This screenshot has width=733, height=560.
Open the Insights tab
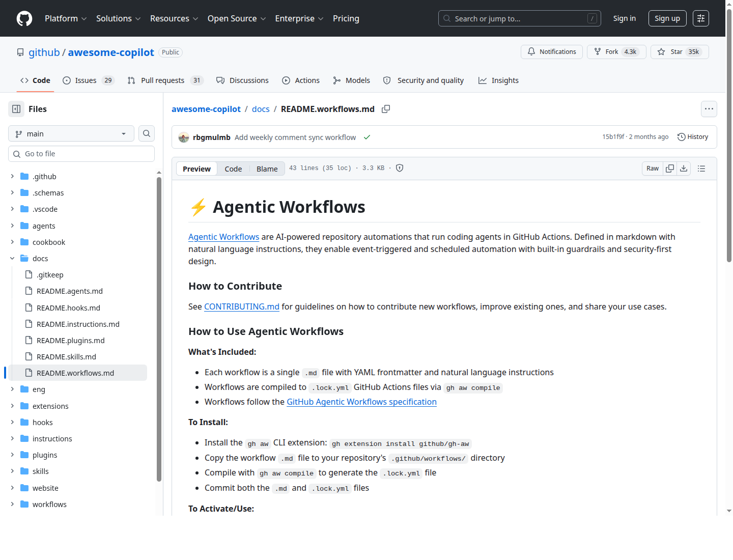(x=498, y=80)
